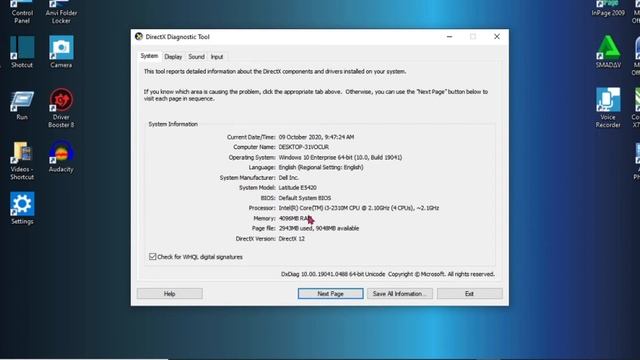Click the Help button

[x=169, y=293]
